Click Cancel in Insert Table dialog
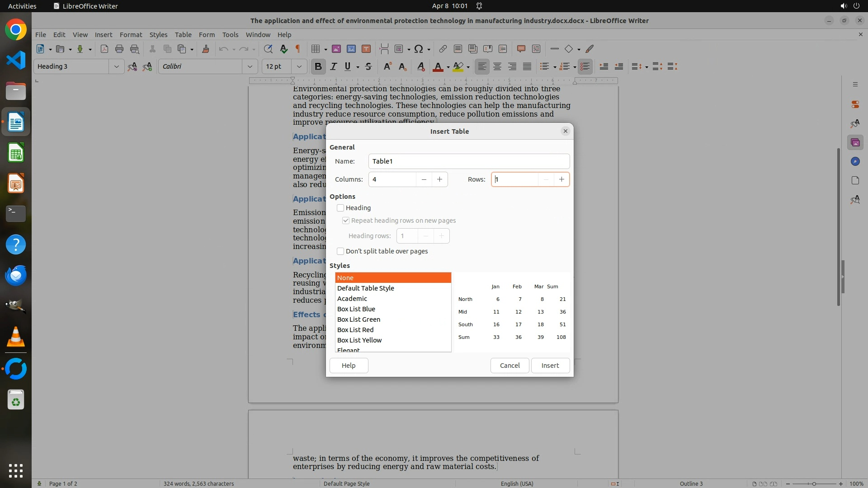 [509, 366]
